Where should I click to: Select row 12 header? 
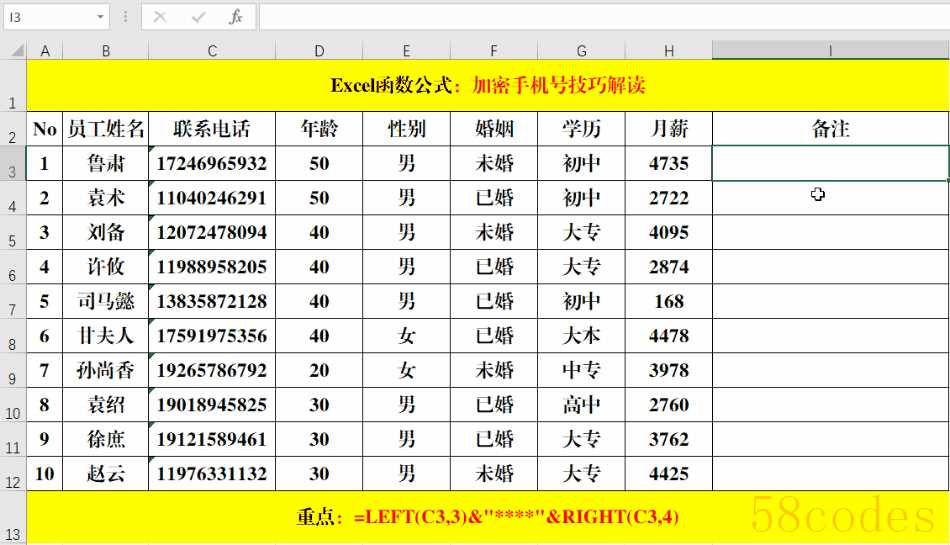(13, 474)
